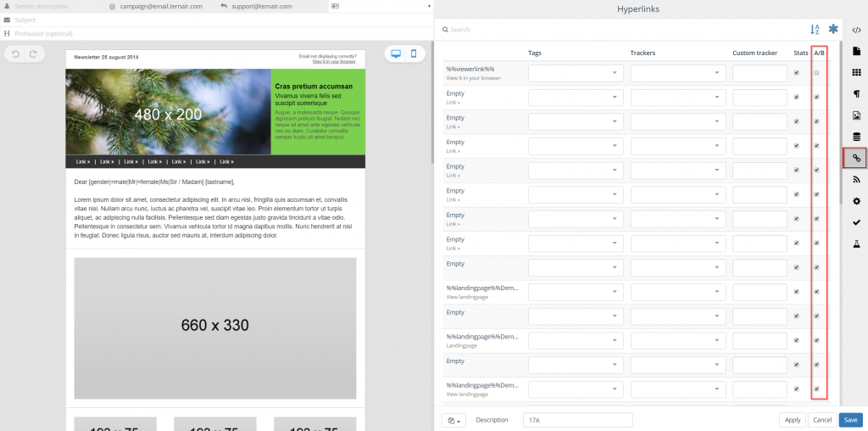This screenshot has height=431, width=868.
Task: Click first 'Link »' in dark navigation bar
Action: point(83,162)
